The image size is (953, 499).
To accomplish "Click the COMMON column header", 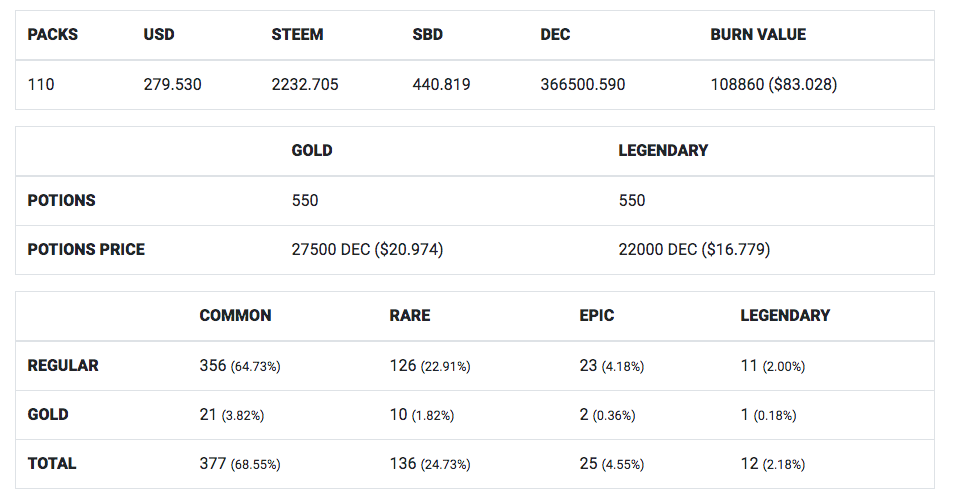I will tap(235, 316).
